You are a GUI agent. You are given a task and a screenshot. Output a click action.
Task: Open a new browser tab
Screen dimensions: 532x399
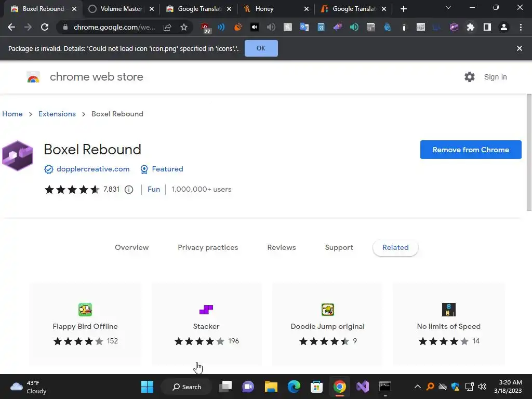click(403, 9)
